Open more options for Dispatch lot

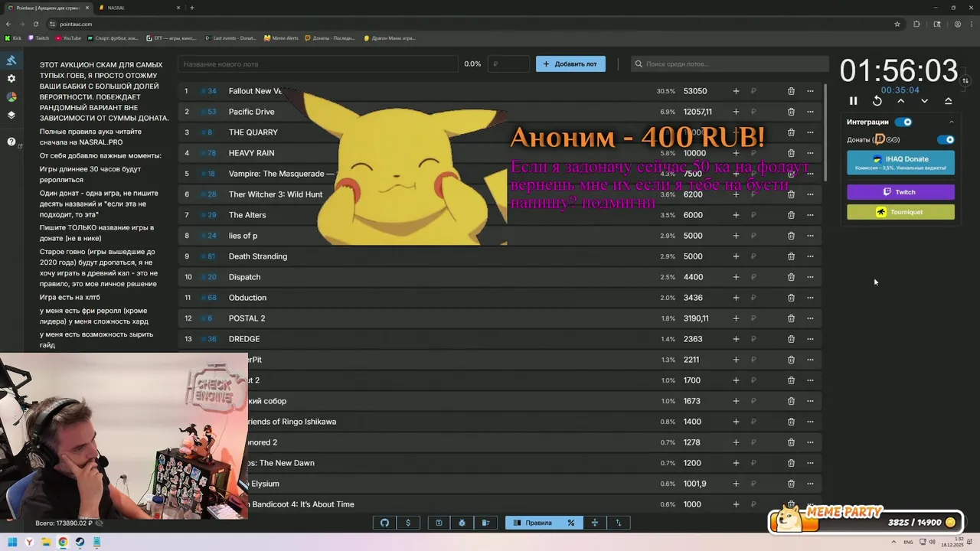[810, 277]
